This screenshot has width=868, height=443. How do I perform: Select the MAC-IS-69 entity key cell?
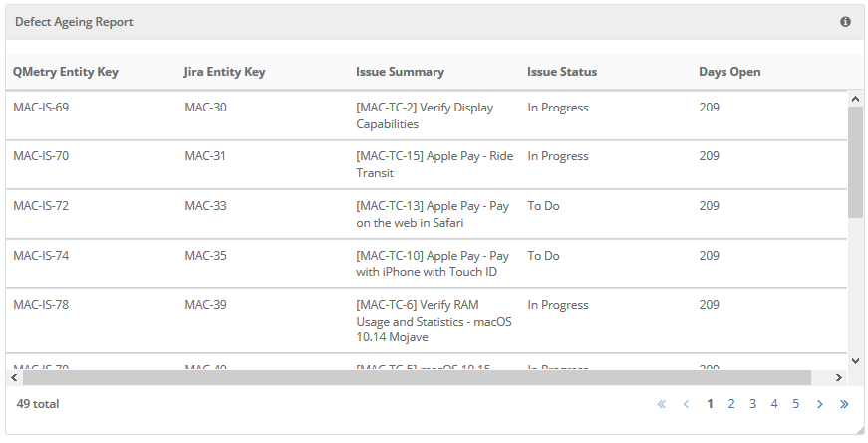click(x=41, y=108)
